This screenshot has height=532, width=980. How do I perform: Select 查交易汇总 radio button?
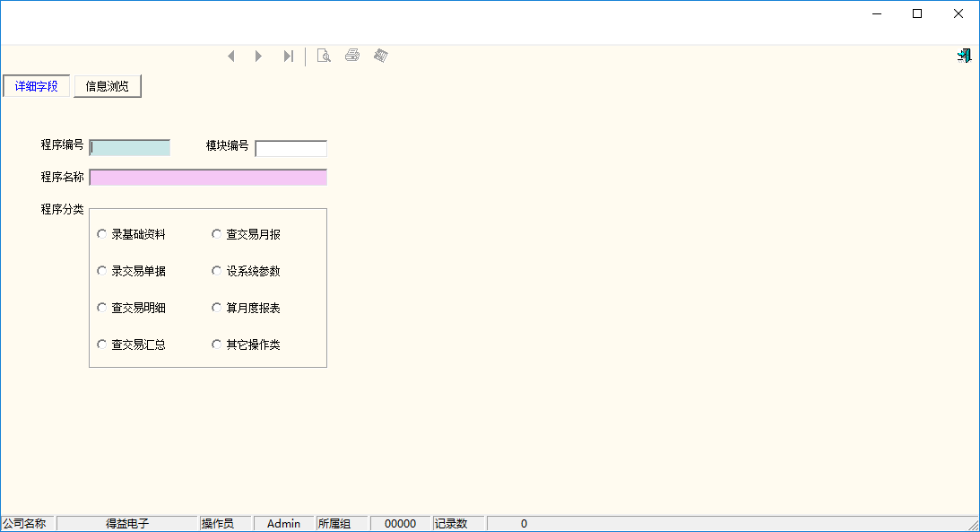tap(102, 344)
